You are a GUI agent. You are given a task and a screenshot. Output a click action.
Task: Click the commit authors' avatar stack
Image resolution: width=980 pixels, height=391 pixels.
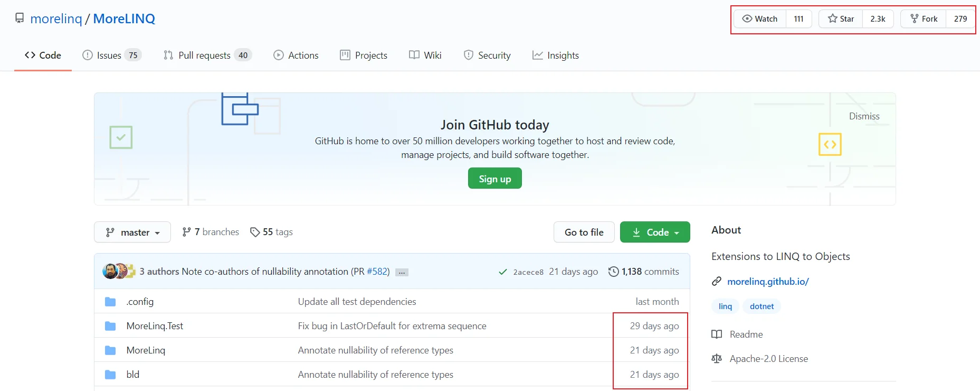pos(119,271)
